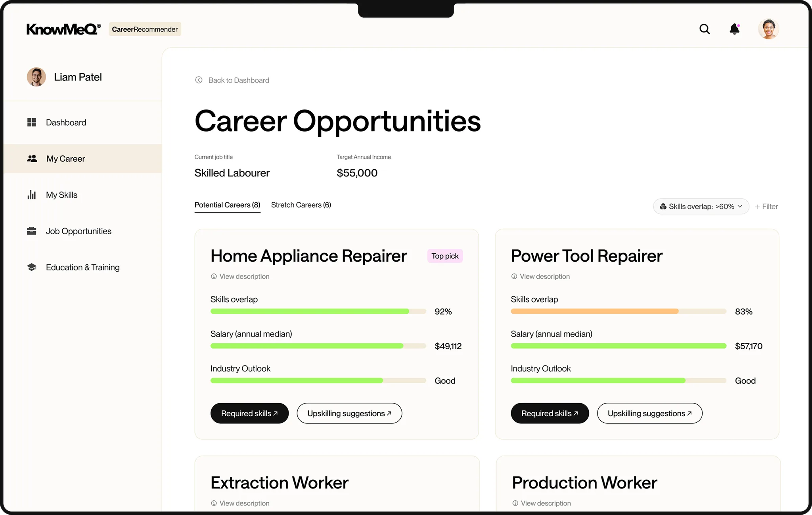
Task: Click the Job Opportunities briefcase icon
Action: point(32,231)
